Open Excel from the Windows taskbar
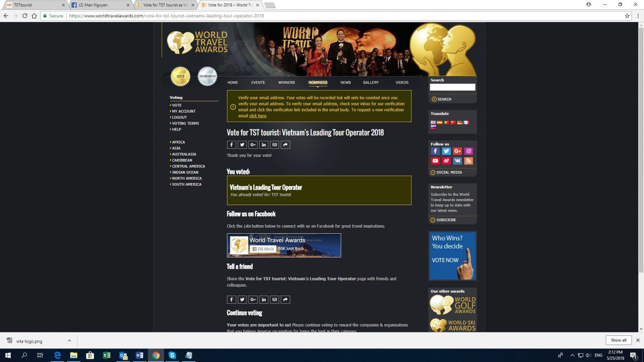Image resolution: width=644 pixels, height=362 pixels. 107,355
